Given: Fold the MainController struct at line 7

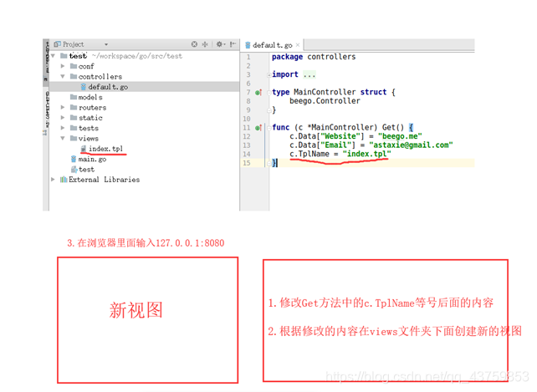Looking at the screenshot, I should coord(269,92).
